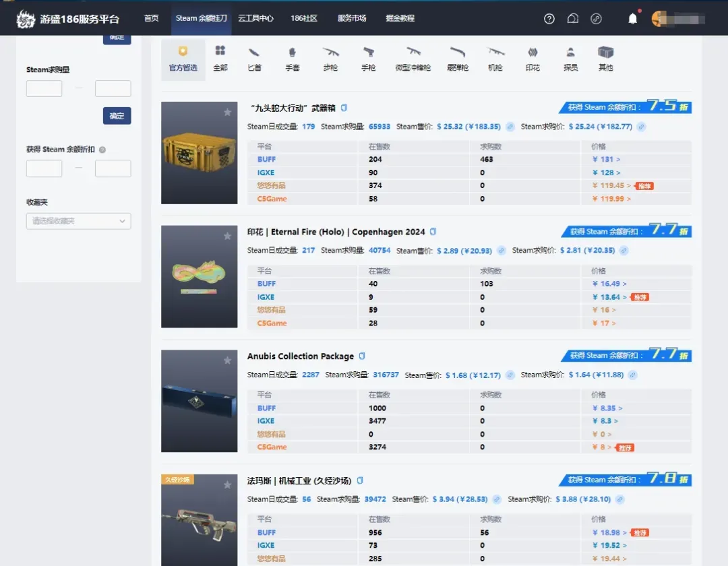Copy the Anubis Collection Package name
Screen dimensions: 728x566
pyautogui.click(x=362, y=356)
